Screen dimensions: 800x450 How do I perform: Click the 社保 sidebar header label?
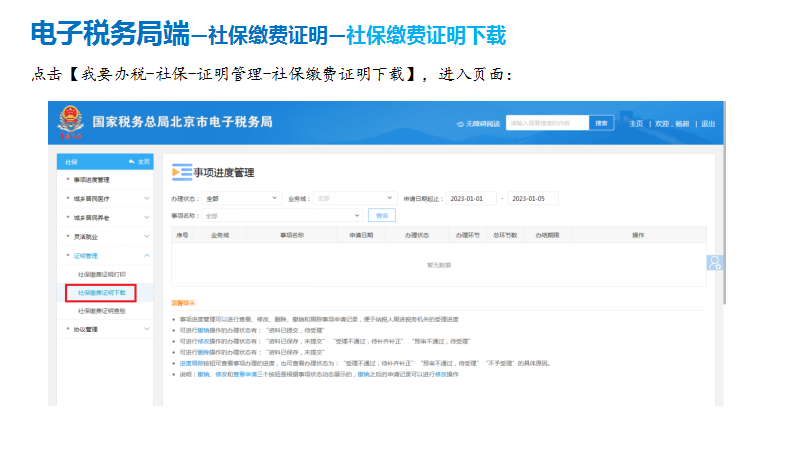(x=71, y=162)
